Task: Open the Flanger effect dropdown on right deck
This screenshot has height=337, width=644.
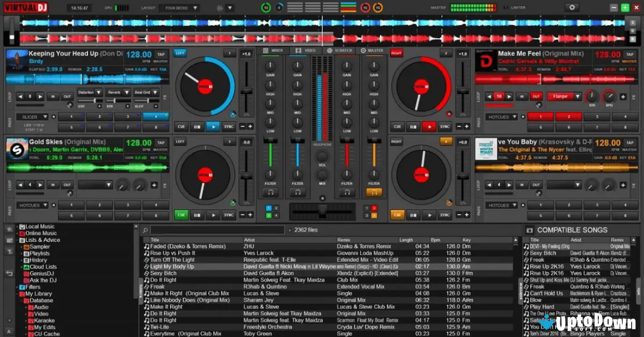Action: click(x=564, y=97)
